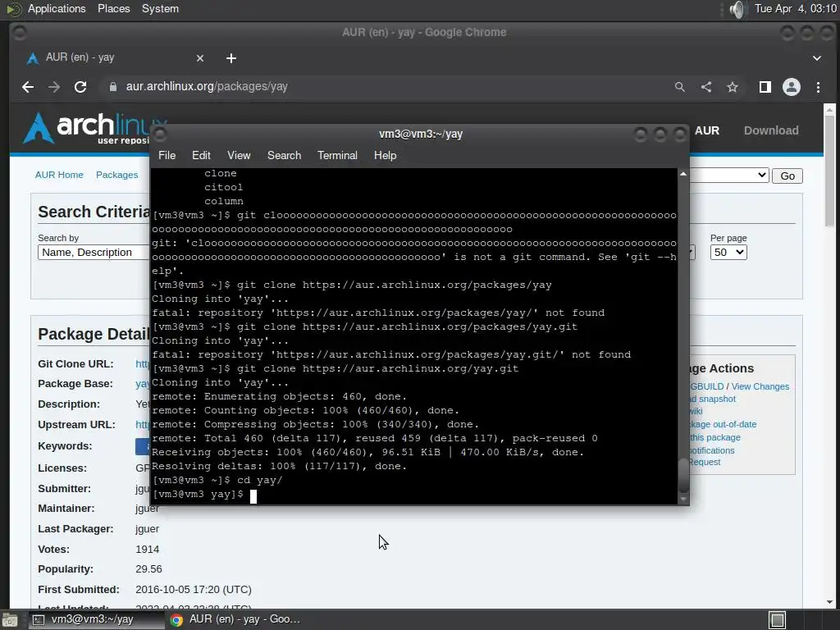Click show desktop icon in bottom panel
Image resolution: width=840 pixels, height=630 pixels.
[x=10, y=620]
